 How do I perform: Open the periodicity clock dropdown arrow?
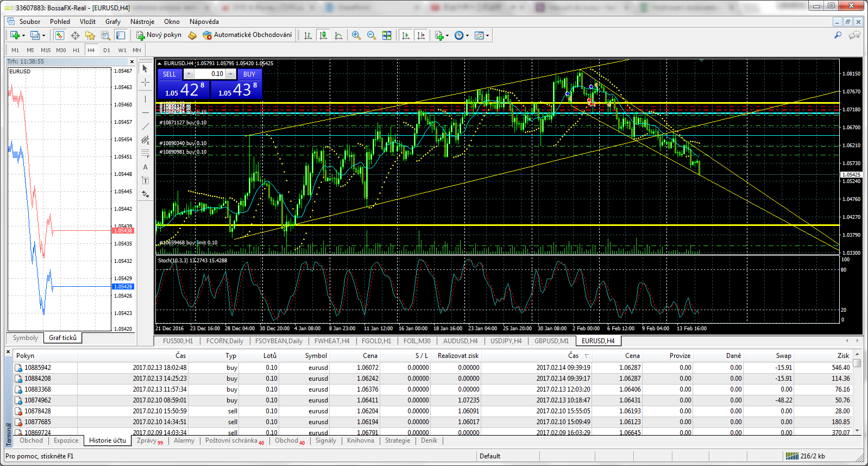(x=467, y=36)
